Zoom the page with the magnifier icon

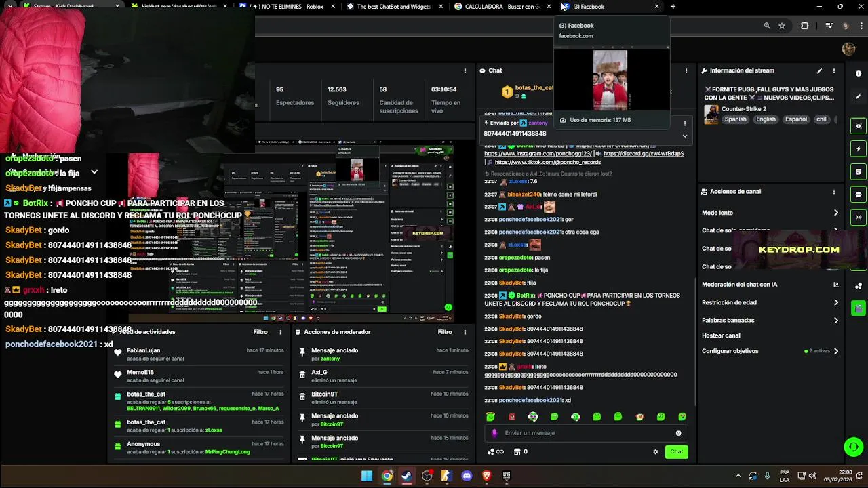click(x=767, y=26)
